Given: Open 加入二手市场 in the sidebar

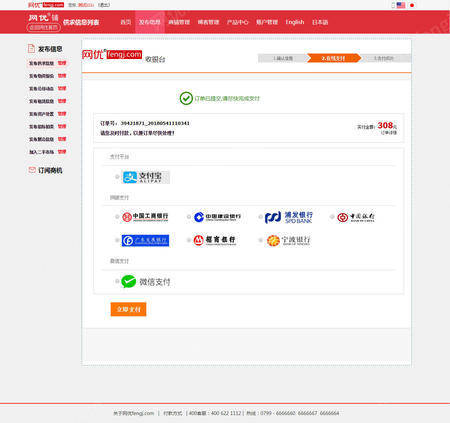Looking at the screenshot, I should coord(41,152).
